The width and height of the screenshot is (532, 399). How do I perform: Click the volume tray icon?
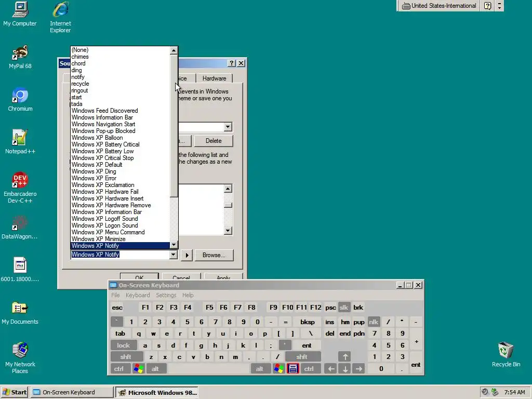[485, 392]
